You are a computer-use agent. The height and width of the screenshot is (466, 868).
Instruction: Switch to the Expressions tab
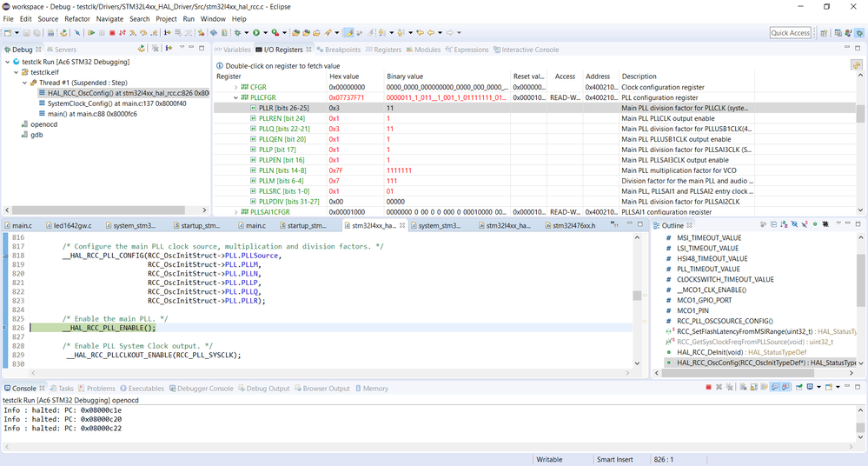467,50
